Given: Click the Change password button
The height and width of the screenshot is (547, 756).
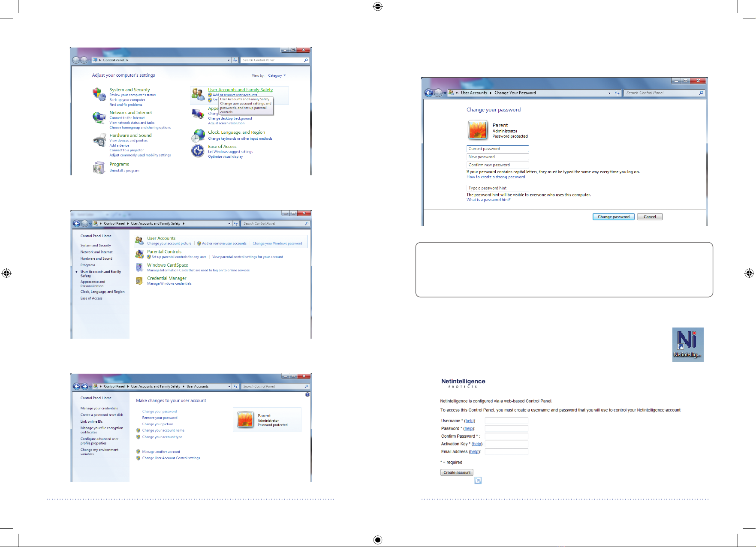Looking at the screenshot, I should click(x=614, y=217).
